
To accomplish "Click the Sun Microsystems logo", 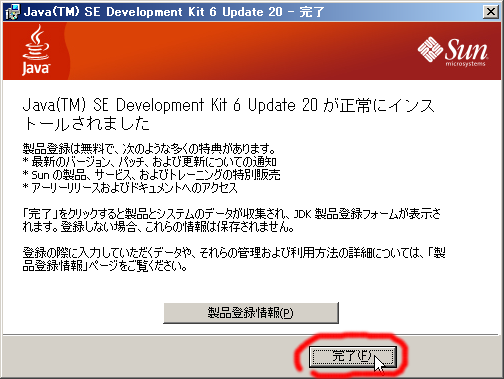I will [x=453, y=52].
